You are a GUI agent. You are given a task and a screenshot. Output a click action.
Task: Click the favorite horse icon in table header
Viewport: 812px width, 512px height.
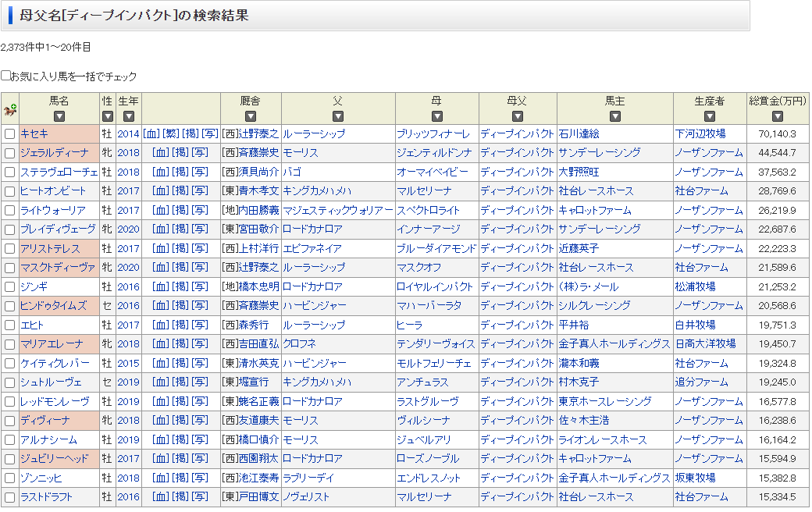tap(10, 110)
